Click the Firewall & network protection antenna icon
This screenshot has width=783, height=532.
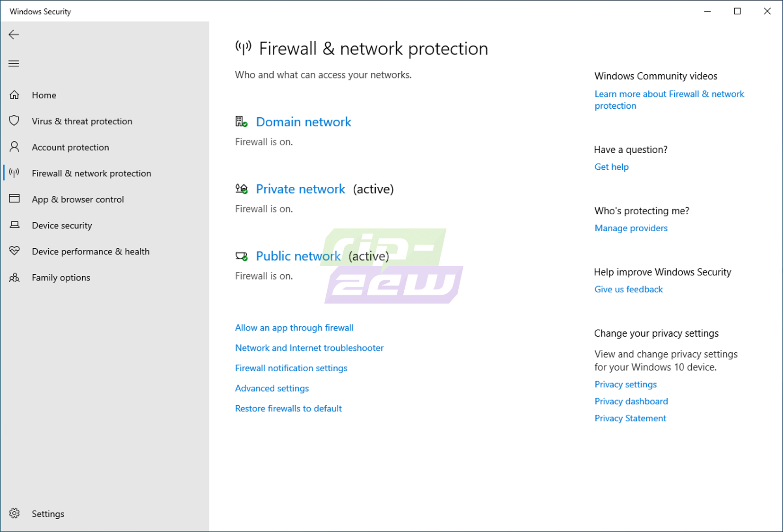[14, 173]
